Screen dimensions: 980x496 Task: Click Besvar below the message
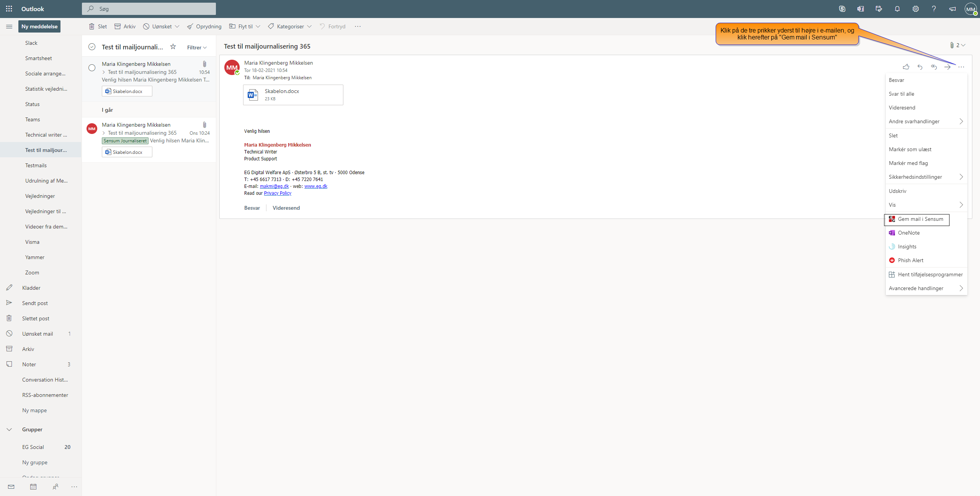tap(252, 208)
